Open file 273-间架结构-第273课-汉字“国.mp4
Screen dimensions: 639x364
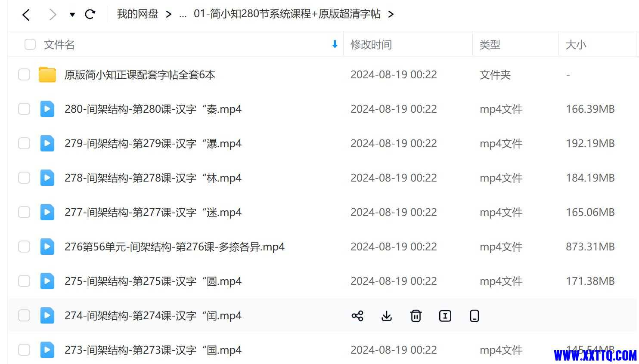tap(153, 350)
